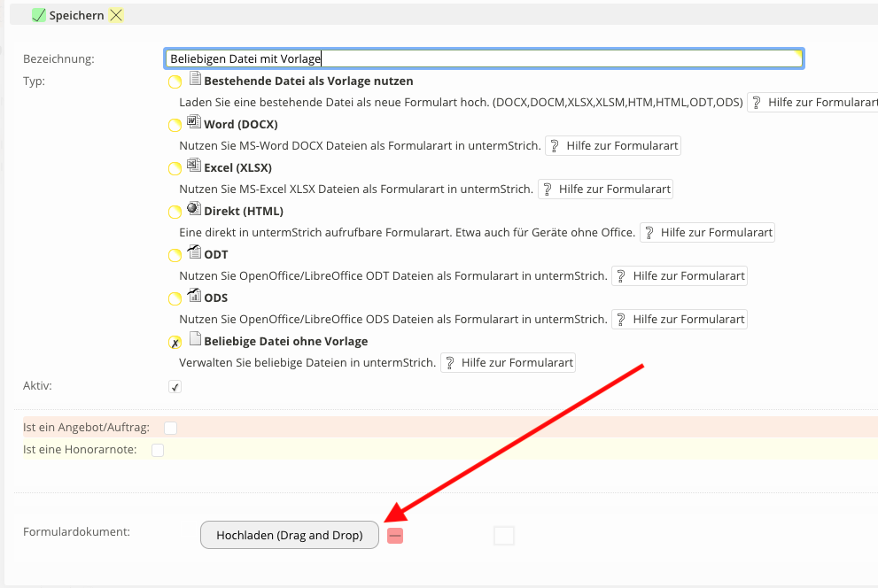Click the Excel (XLSX) spreadsheet icon

pos(195,166)
